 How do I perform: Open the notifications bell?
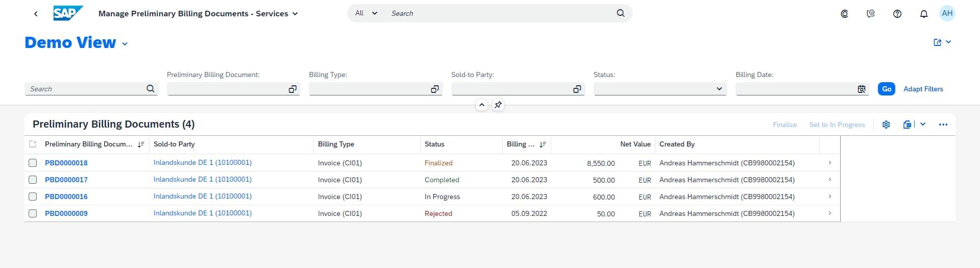click(923, 14)
